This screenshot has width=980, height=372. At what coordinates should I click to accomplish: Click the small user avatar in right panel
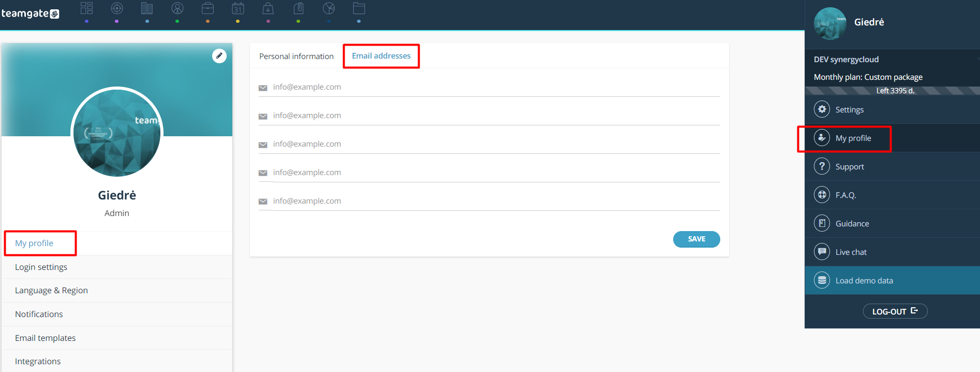(x=830, y=23)
